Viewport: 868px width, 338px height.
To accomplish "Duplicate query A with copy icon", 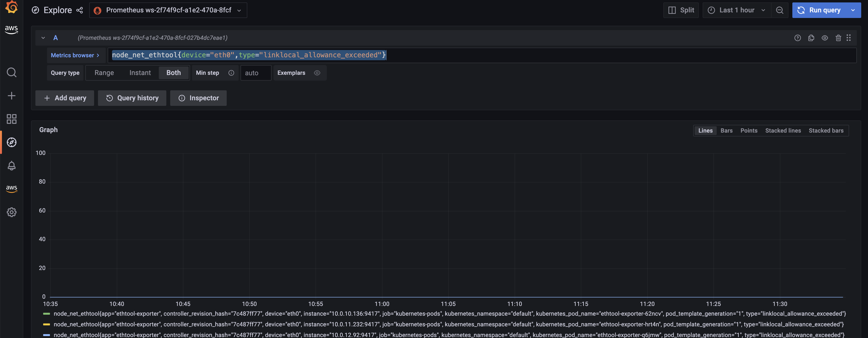I will pyautogui.click(x=811, y=38).
